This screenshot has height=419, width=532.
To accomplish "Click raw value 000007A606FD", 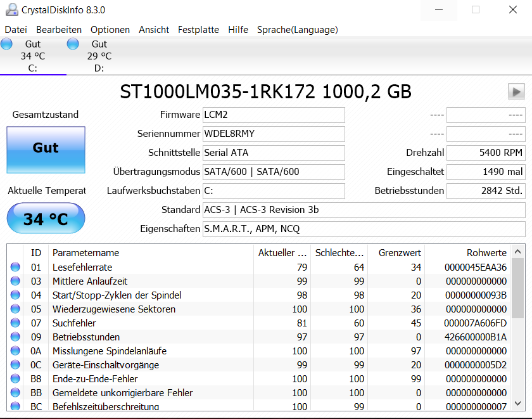I will [x=476, y=323].
